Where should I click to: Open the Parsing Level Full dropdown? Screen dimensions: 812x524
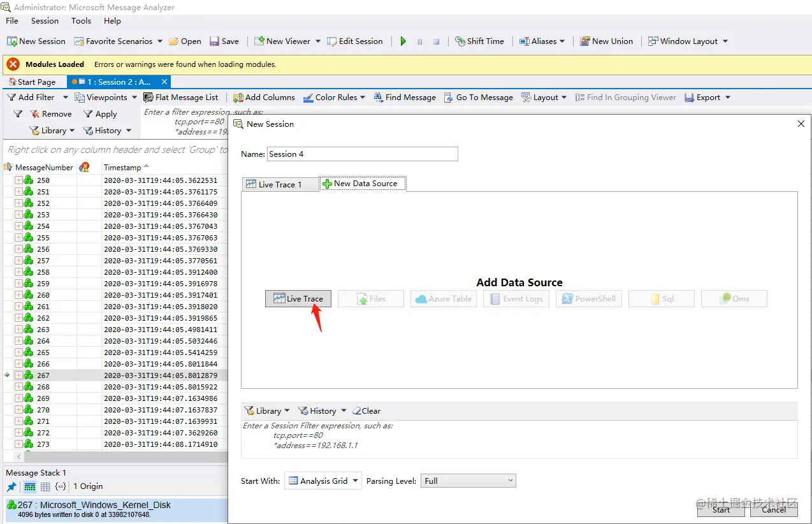(468, 481)
